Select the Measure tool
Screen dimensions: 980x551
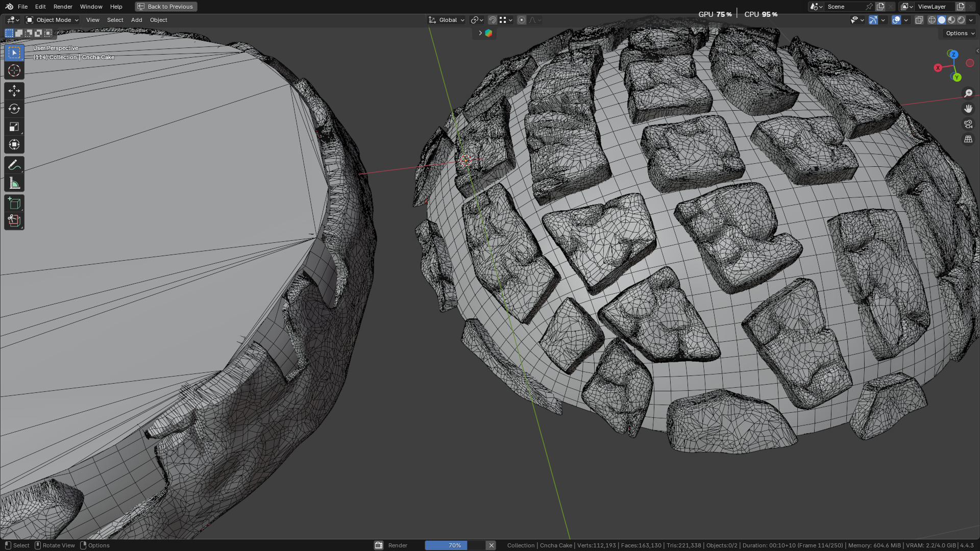point(14,183)
